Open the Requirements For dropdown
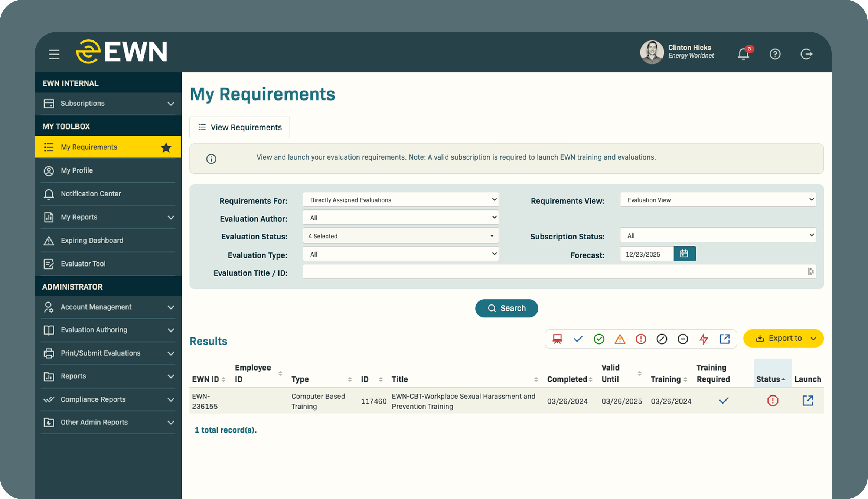 coord(400,200)
